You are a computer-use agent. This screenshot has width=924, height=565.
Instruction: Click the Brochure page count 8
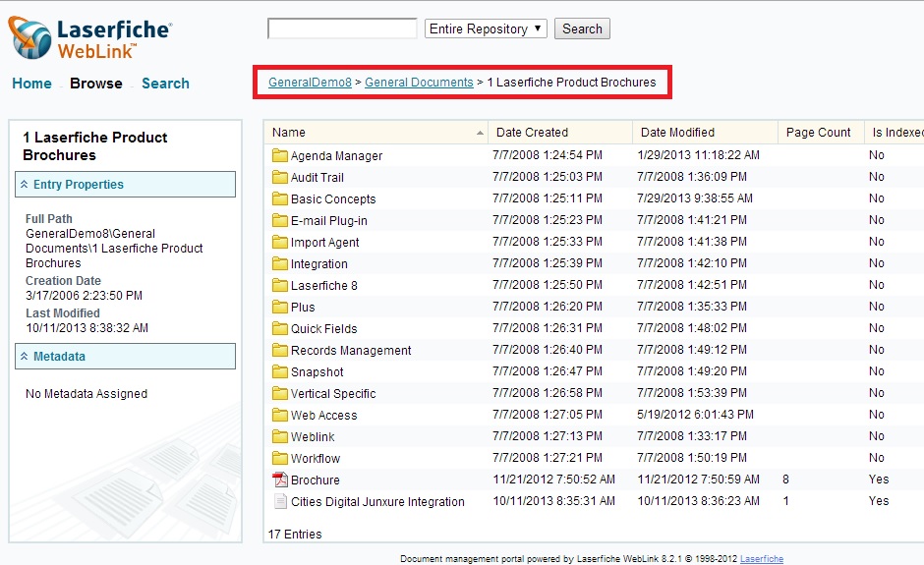click(x=785, y=480)
